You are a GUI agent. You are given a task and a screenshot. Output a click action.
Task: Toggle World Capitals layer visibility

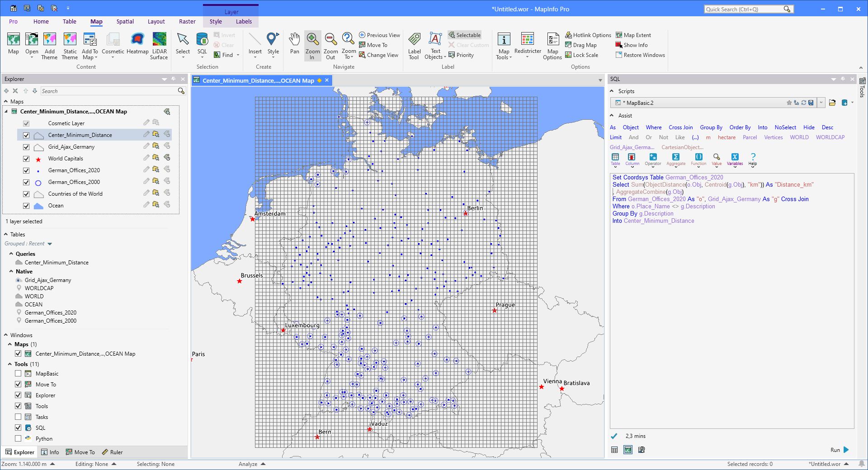26,159
